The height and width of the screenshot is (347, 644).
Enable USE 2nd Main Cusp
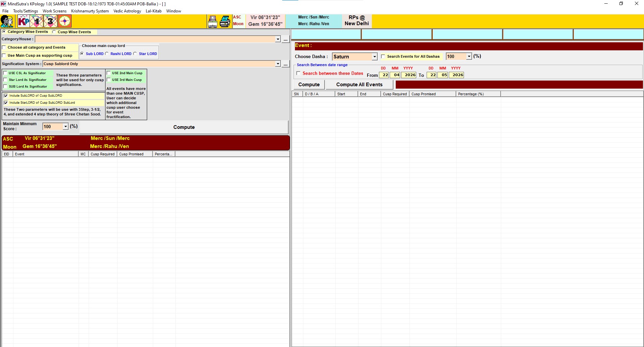[109, 73]
